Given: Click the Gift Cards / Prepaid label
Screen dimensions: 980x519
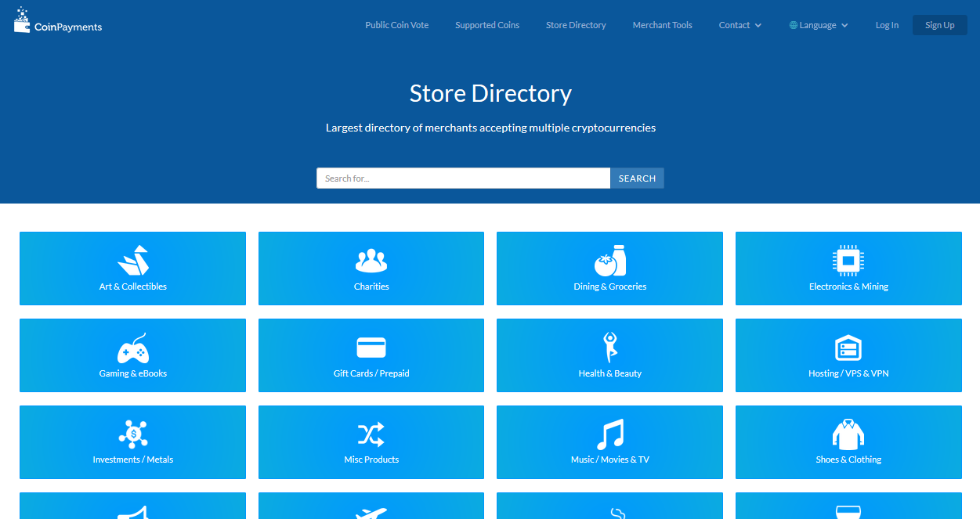Looking at the screenshot, I should [371, 373].
